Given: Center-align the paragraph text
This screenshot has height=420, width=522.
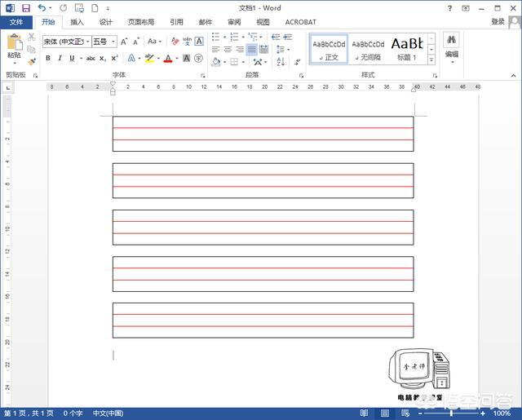Looking at the screenshot, I should click(228, 50).
